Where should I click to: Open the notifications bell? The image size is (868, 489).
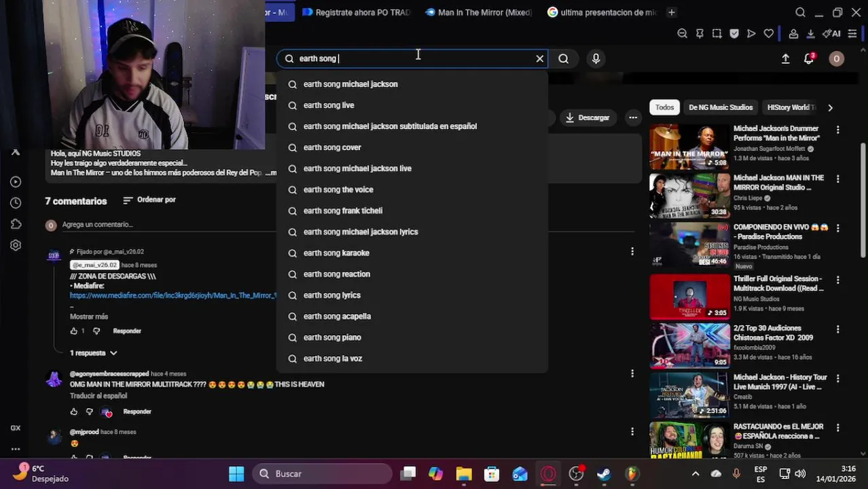[x=808, y=59]
